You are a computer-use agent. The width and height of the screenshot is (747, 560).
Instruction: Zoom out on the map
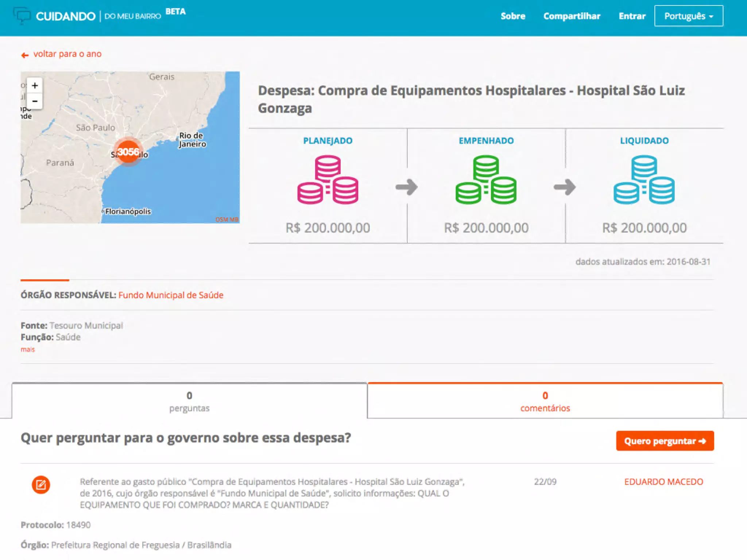coord(35,101)
